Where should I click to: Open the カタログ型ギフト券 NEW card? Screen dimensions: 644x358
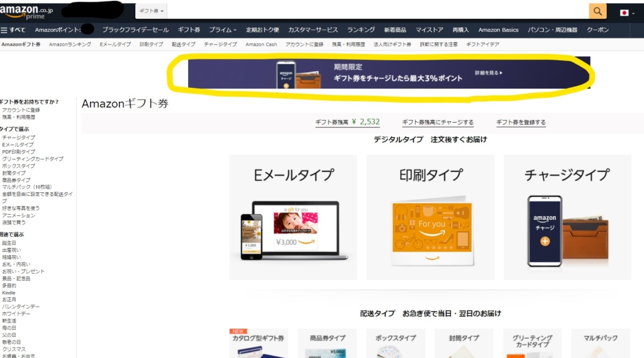tap(258, 343)
